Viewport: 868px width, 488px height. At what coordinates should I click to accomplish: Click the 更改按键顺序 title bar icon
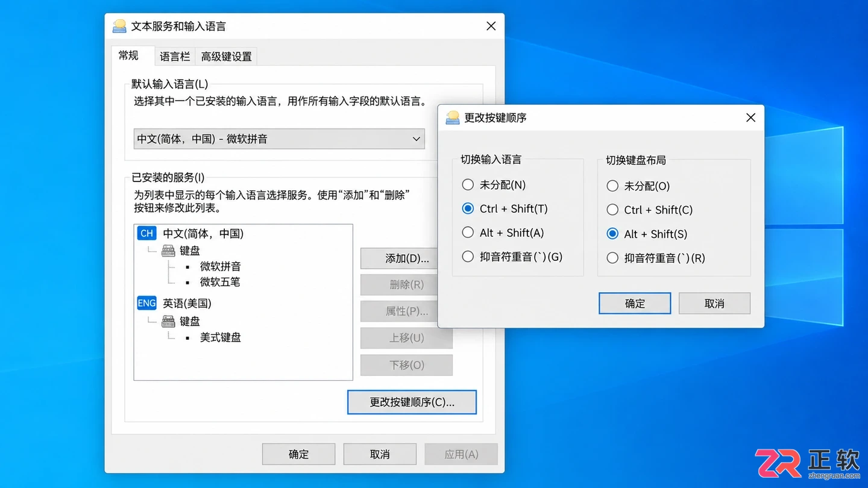pyautogui.click(x=453, y=117)
